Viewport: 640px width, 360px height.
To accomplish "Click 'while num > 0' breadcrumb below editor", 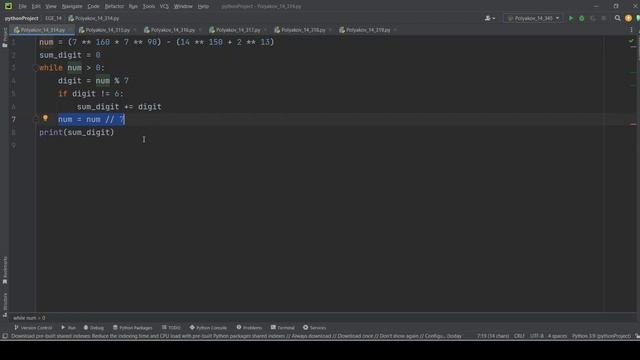I will click(x=29, y=318).
